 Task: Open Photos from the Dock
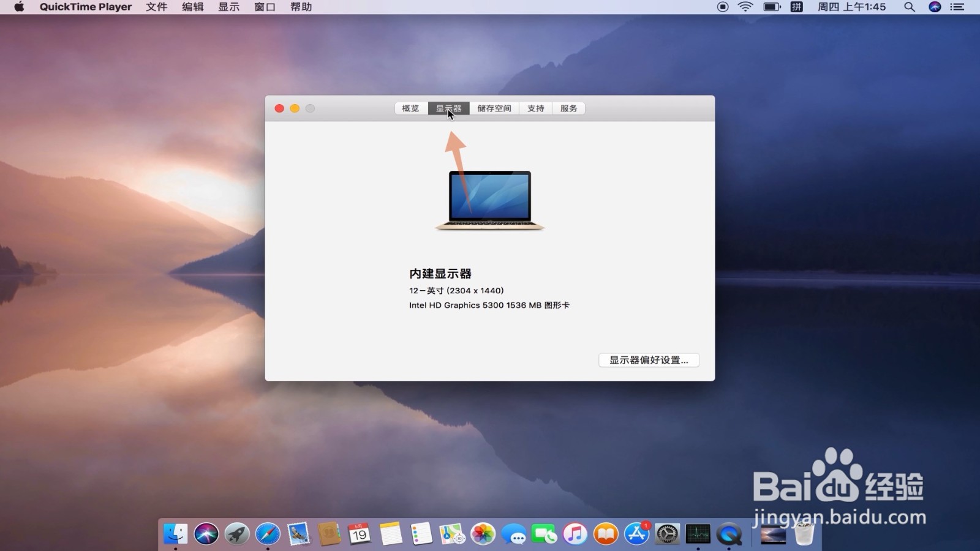482,534
